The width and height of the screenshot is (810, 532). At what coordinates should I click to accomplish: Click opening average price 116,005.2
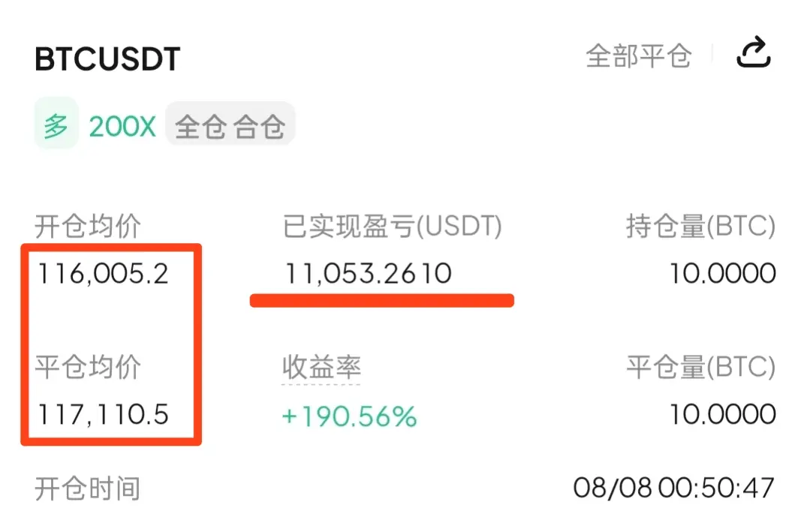click(x=104, y=274)
